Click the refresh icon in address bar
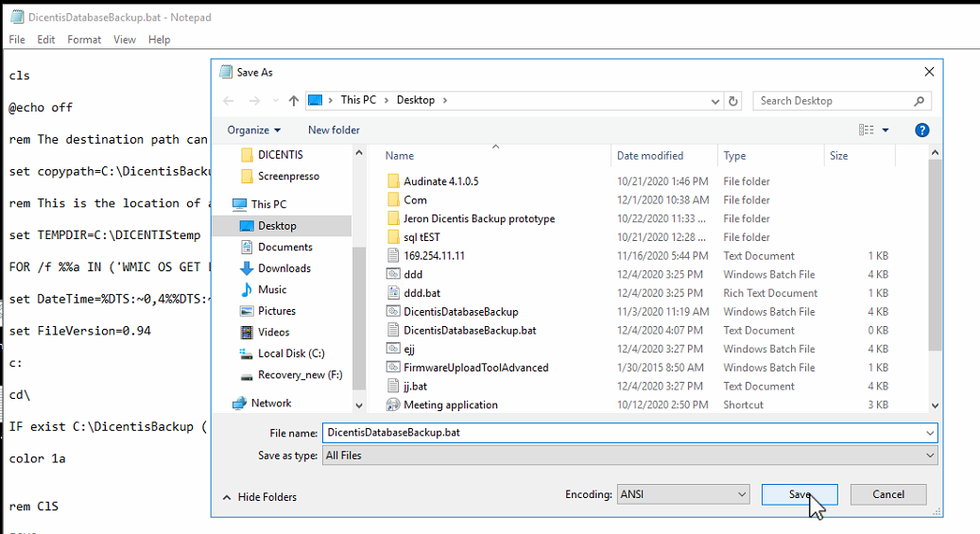The height and width of the screenshot is (534, 980). pyautogui.click(x=733, y=100)
